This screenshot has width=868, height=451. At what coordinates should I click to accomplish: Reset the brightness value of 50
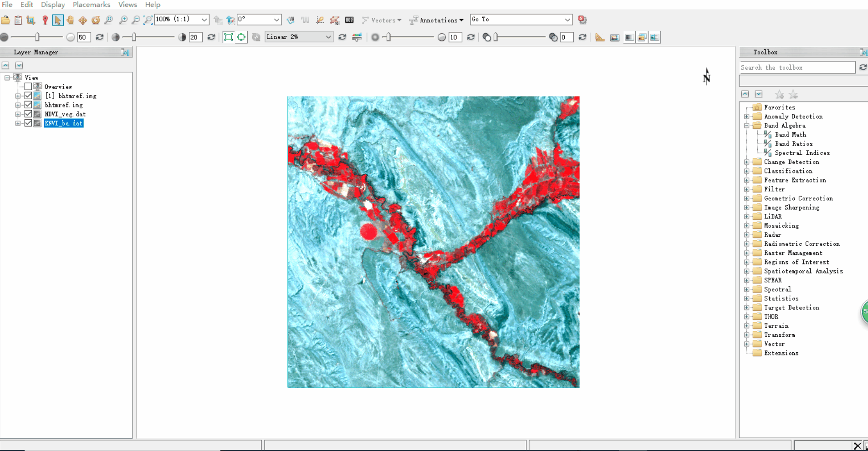pyautogui.click(x=100, y=37)
